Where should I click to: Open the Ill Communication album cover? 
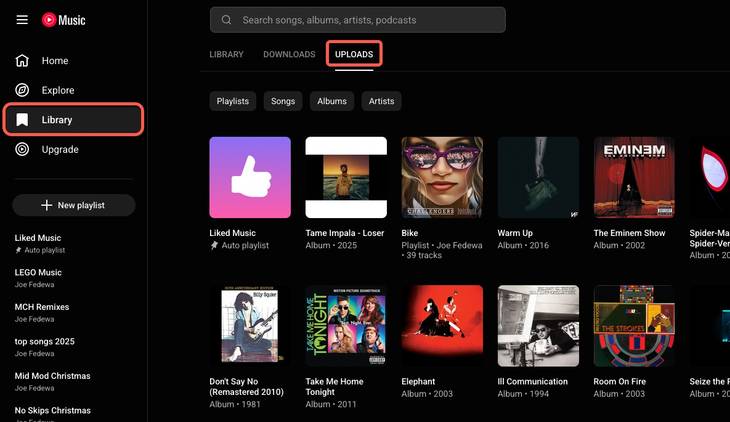(538, 326)
